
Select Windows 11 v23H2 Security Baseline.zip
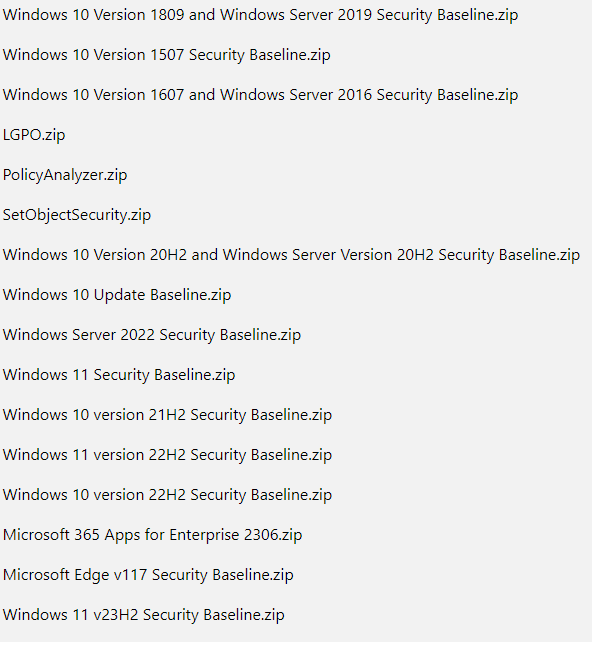click(144, 616)
